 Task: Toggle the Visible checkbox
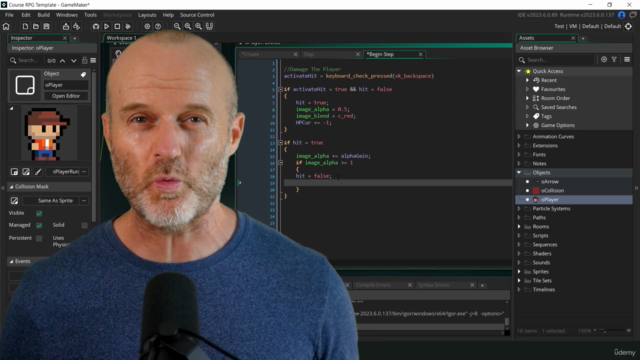click(39, 213)
